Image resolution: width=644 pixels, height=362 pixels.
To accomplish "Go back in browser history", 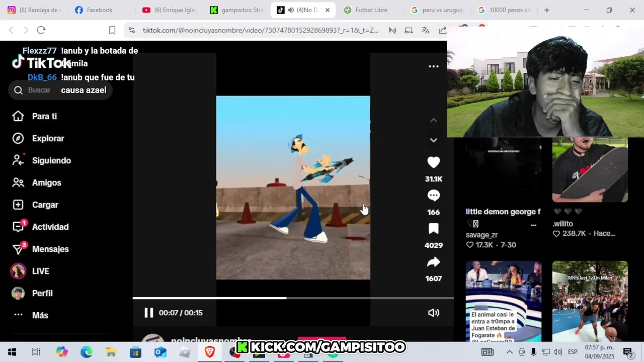I will tap(11, 30).
